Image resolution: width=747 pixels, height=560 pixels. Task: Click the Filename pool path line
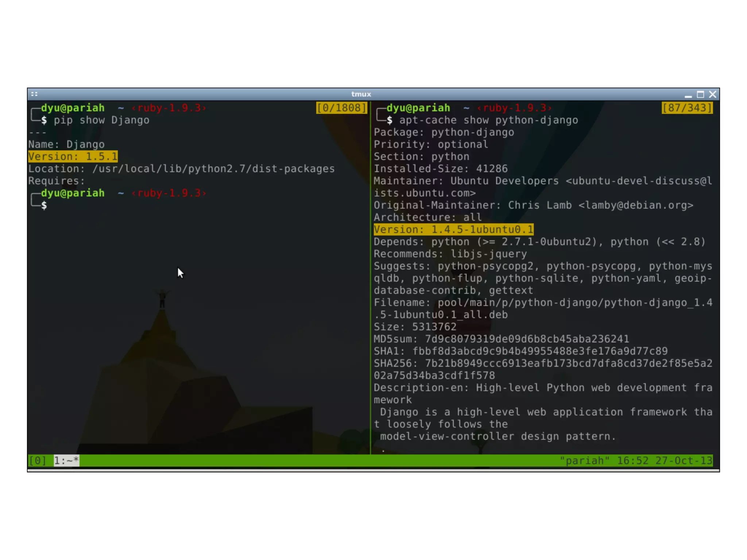tap(543, 302)
